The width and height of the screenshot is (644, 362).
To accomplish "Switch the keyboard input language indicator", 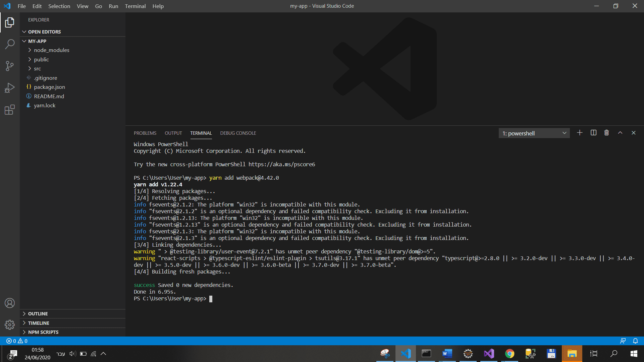I will 61,354.
